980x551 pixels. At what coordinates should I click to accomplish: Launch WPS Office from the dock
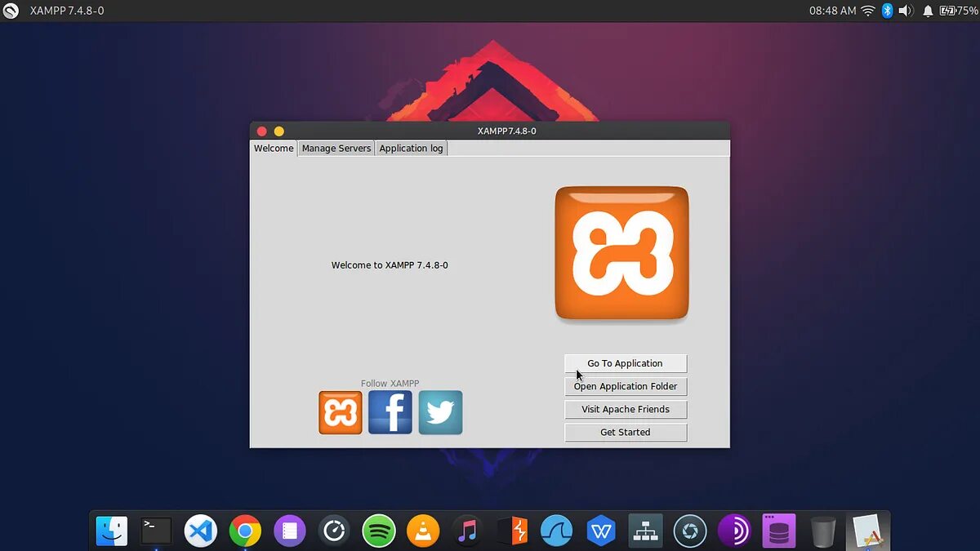click(601, 531)
